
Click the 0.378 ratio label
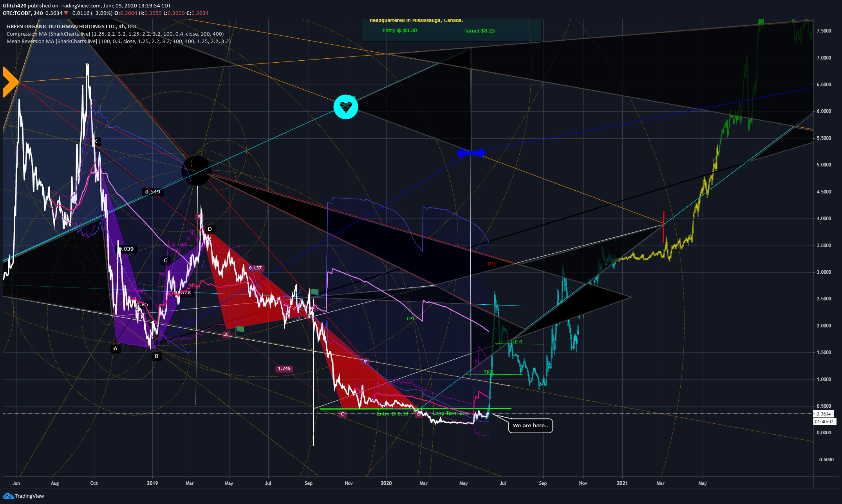pos(184,293)
